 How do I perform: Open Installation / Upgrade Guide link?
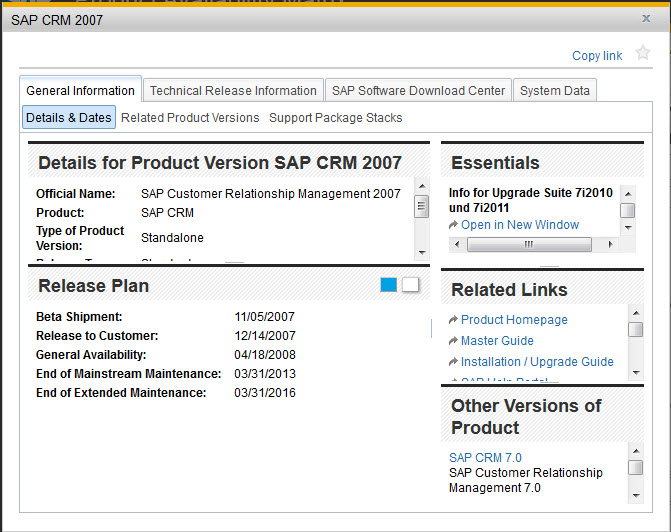point(537,362)
